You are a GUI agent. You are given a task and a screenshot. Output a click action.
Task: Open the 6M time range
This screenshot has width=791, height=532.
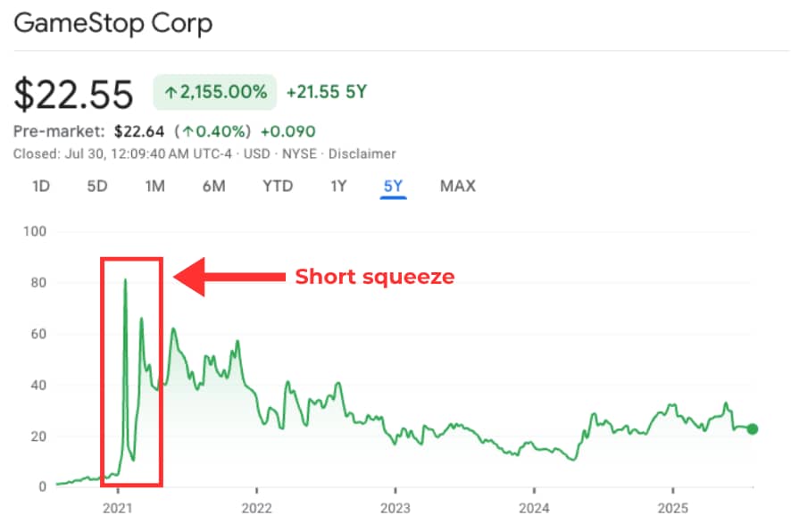click(x=213, y=187)
